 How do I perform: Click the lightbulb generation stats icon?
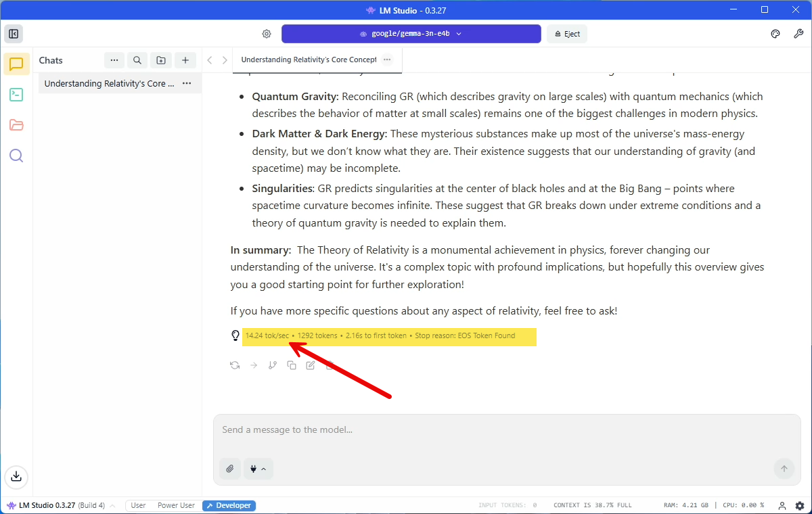coord(235,335)
